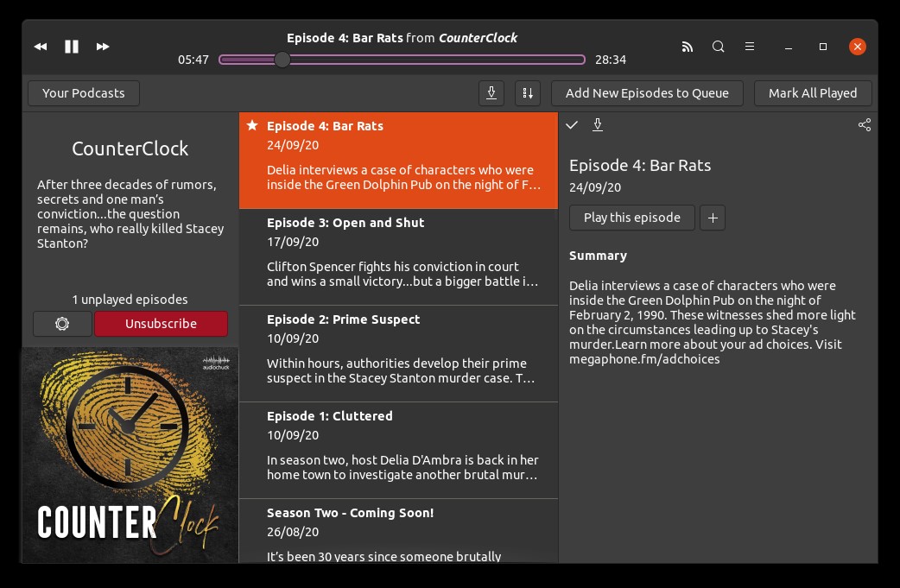Click Mark All Played button
Screen dimensions: 900x588
coord(813,93)
